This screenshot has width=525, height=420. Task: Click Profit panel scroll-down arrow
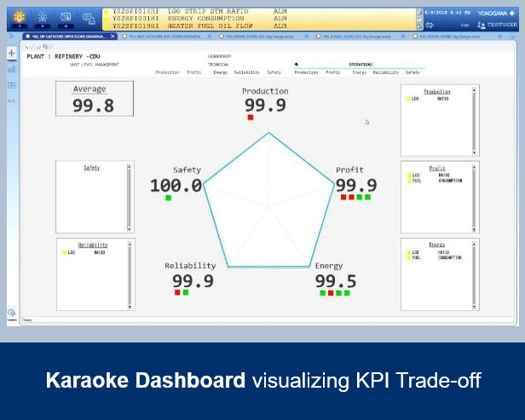click(474, 229)
